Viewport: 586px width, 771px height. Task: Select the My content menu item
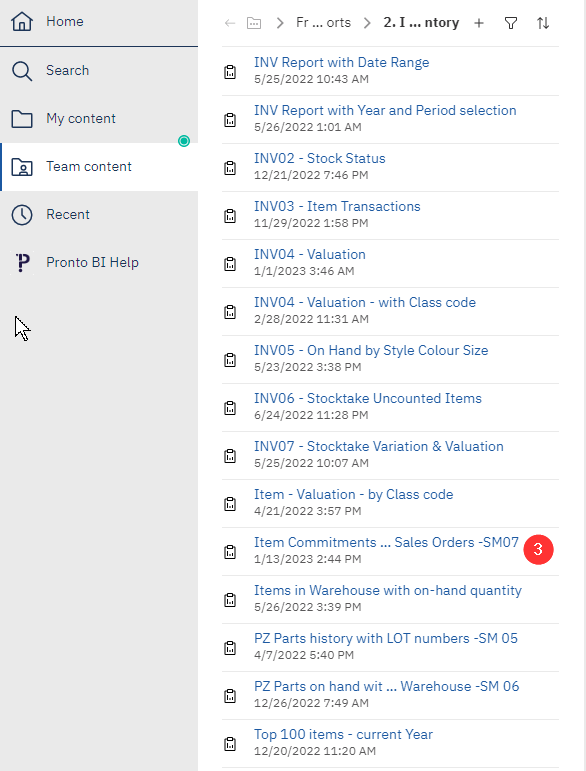click(99, 119)
